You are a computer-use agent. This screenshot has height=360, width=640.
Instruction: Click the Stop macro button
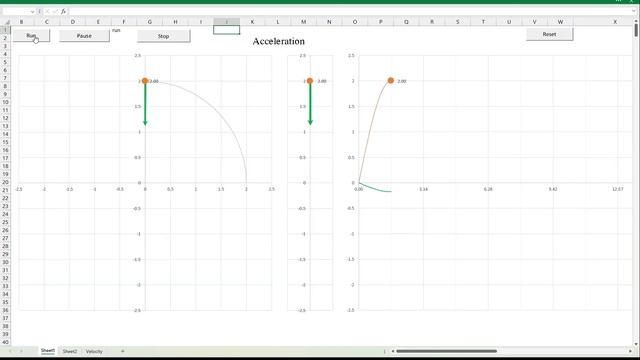pos(163,36)
